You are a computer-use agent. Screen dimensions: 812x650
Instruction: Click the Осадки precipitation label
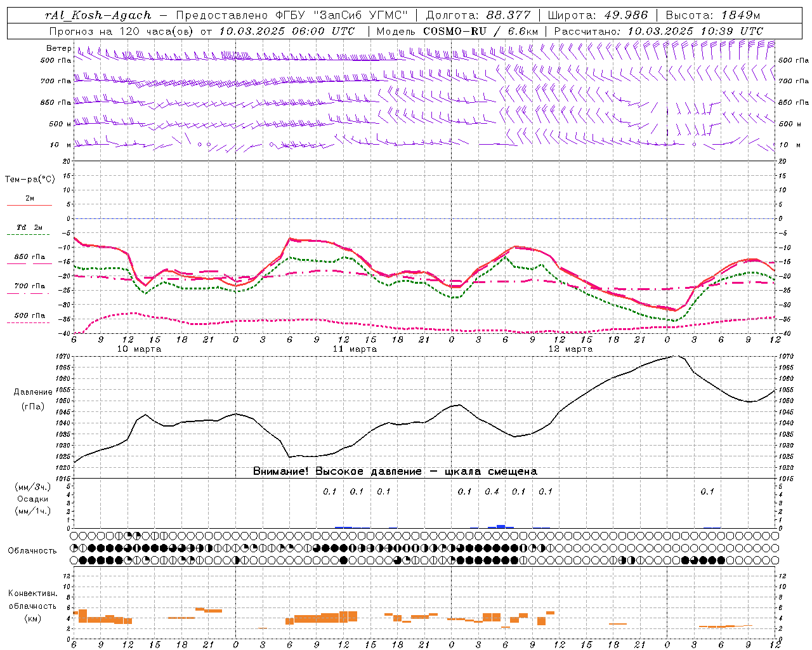click(33, 499)
